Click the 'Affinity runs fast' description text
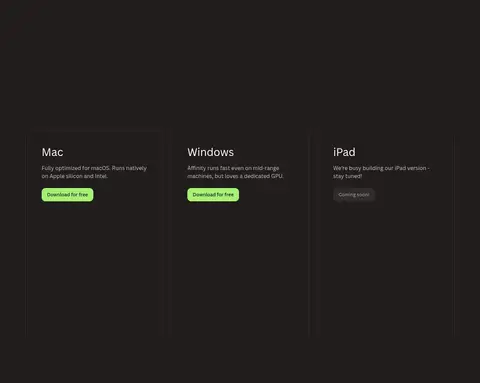The image size is (480, 383). click(235, 172)
